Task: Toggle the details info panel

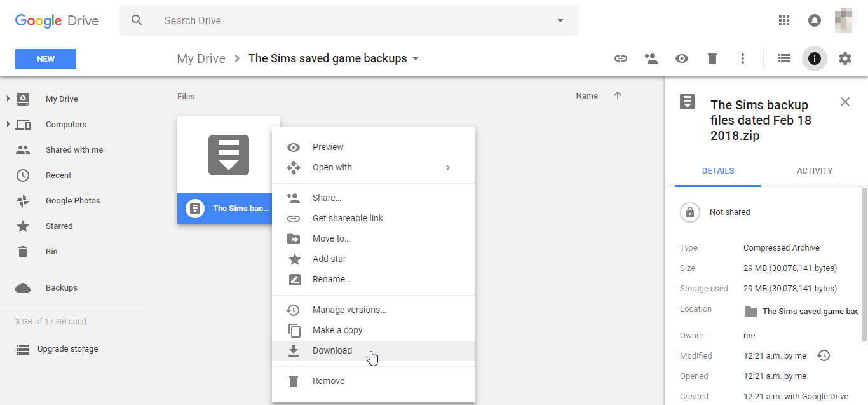Action: point(815,58)
